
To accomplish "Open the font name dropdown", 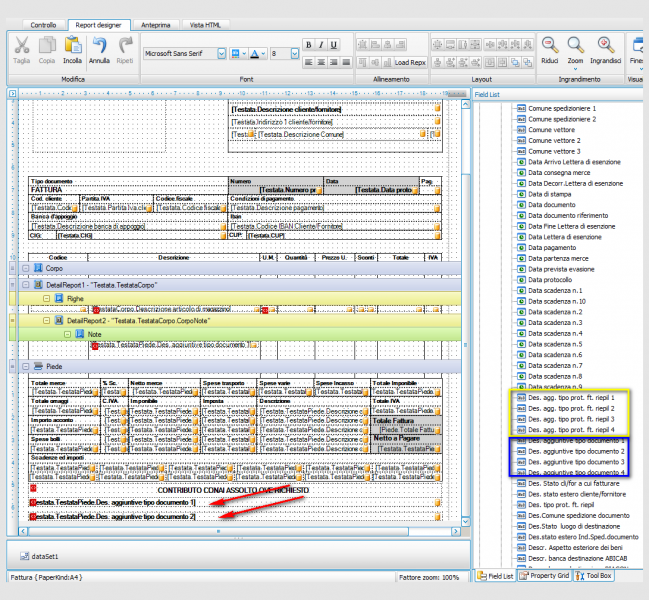I will (x=221, y=53).
